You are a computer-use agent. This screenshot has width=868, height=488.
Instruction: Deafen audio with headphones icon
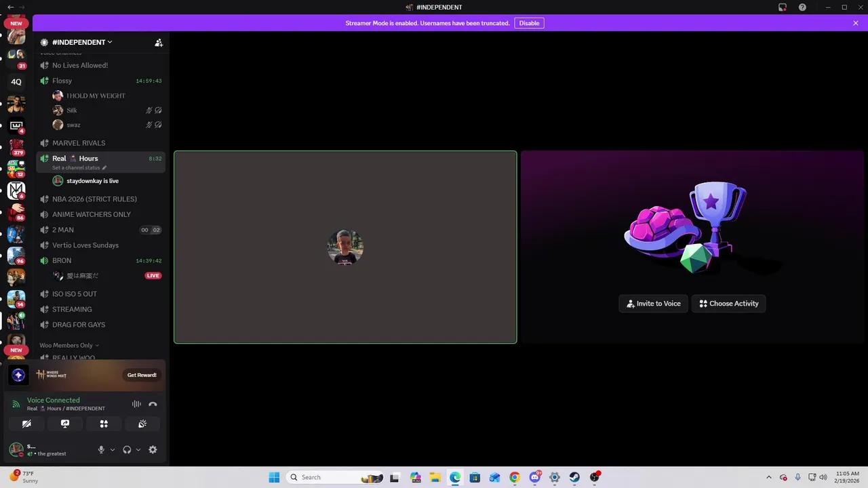pos(127,449)
